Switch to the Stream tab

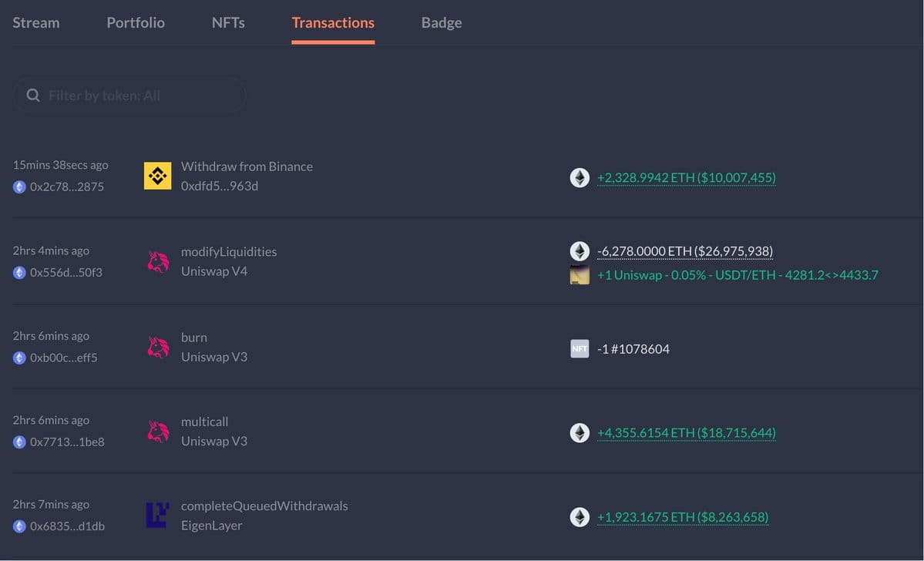36,22
